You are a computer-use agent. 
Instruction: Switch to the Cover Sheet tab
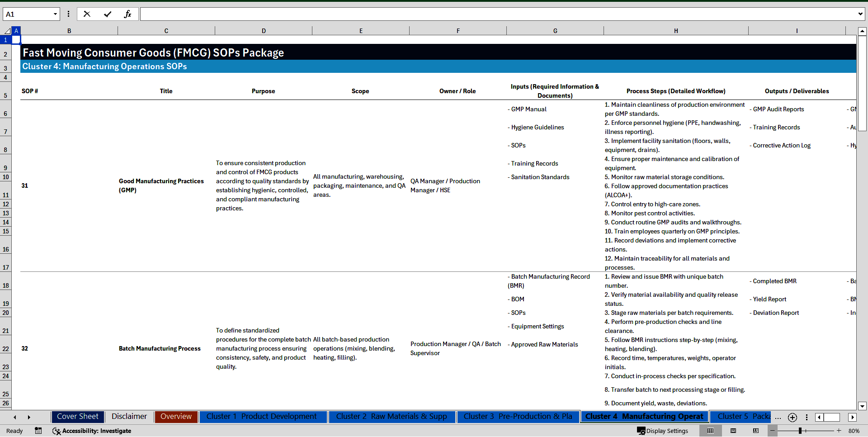[x=77, y=416]
